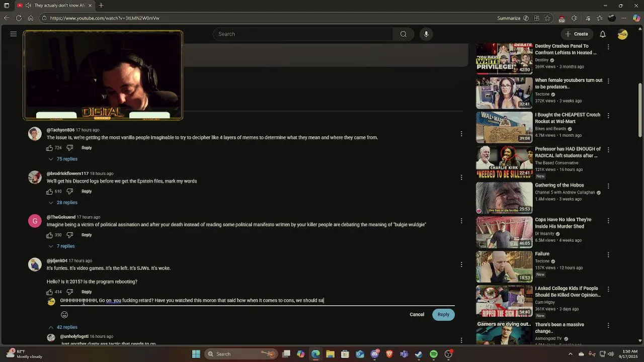Dislike the comment by @TheGokuend
This screenshot has width=644, height=362.
pyautogui.click(x=70, y=235)
